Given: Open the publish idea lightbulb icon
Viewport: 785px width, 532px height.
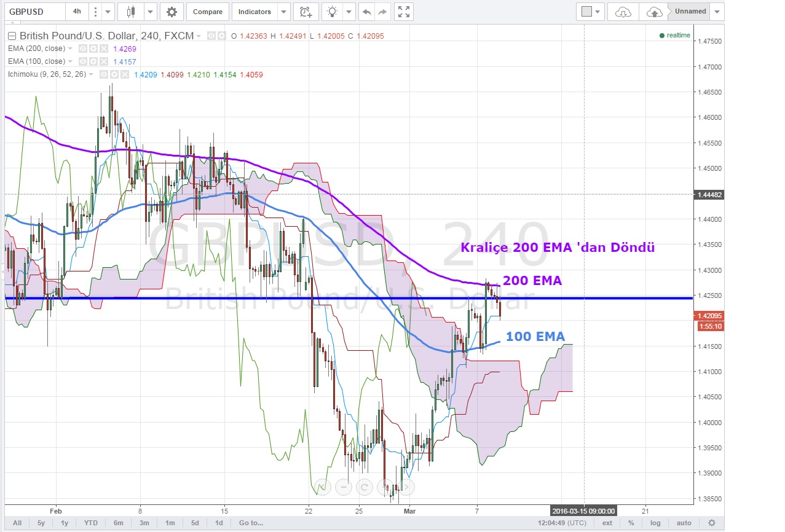Looking at the screenshot, I should pyautogui.click(x=333, y=12).
